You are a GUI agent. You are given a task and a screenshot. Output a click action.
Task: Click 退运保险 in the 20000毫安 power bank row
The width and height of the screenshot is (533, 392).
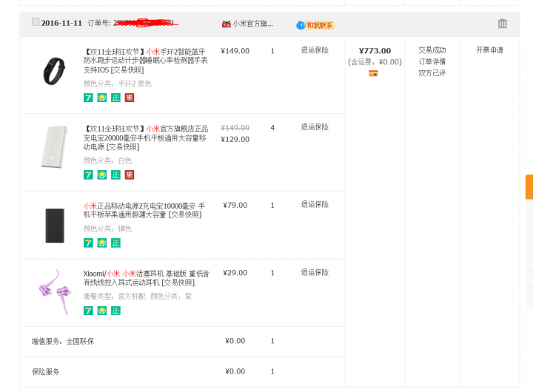[x=315, y=127]
